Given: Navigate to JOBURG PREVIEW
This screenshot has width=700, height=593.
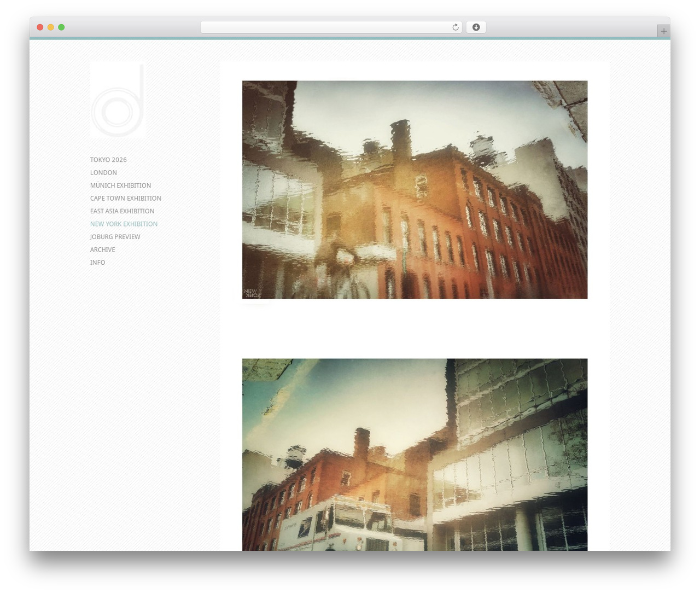Looking at the screenshot, I should pyautogui.click(x=115, y=237).
